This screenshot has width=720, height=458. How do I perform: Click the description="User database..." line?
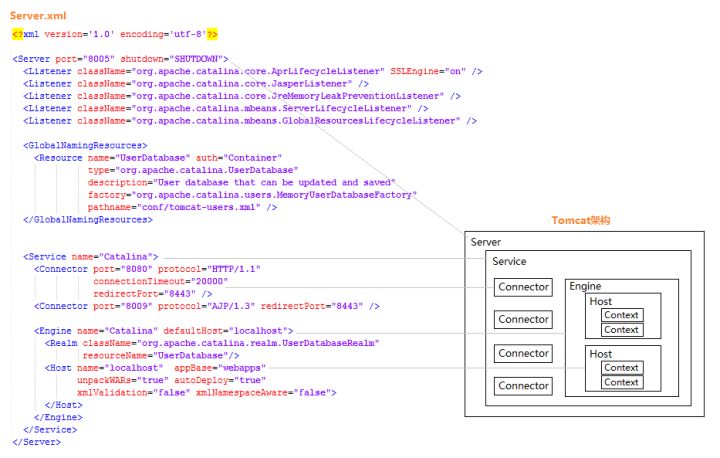[x=242, y=183]
